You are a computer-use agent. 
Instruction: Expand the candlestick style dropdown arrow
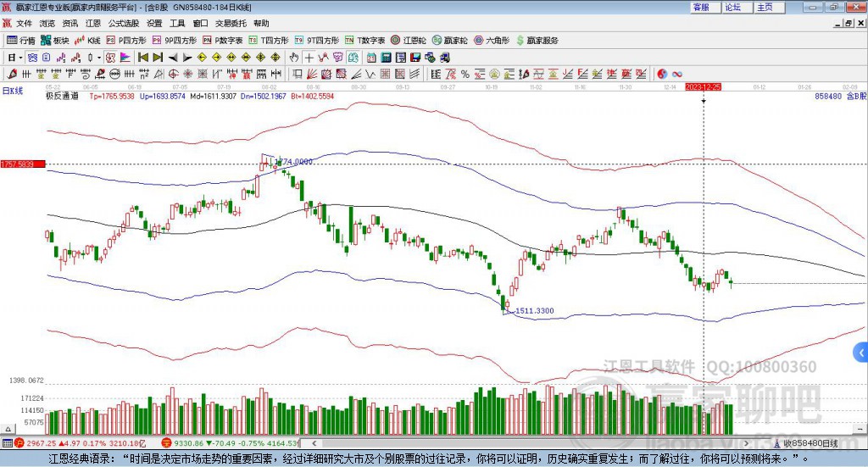coord(98,58)
